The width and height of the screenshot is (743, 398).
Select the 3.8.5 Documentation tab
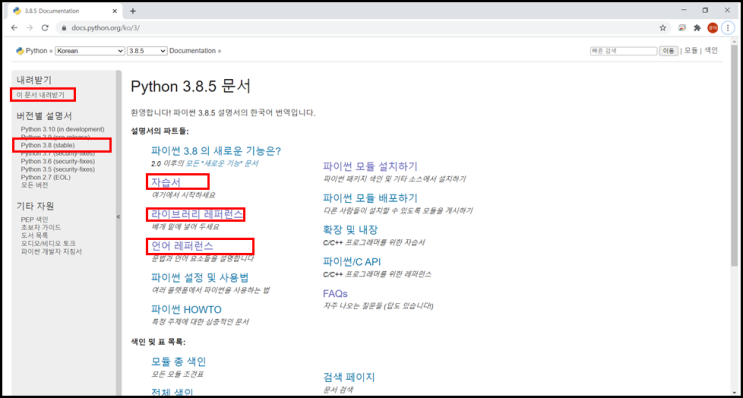point(66,11)
